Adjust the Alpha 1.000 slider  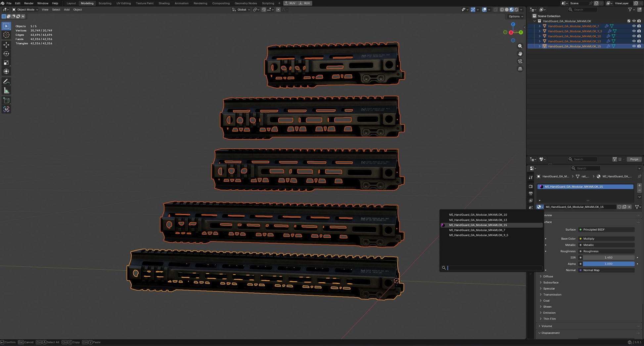pos(608,264)
